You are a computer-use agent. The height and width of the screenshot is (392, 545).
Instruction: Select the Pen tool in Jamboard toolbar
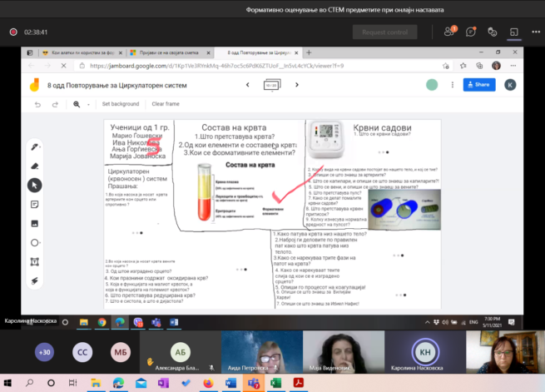coord(34,147)
